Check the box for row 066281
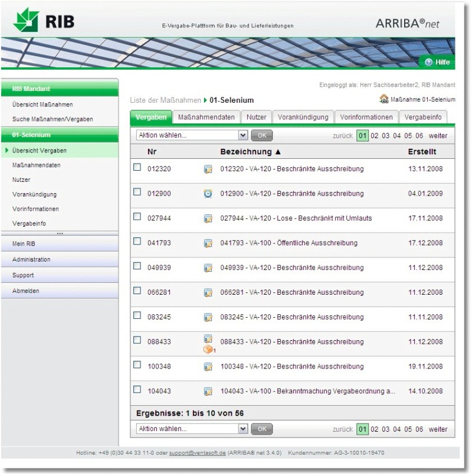Screen dimensions: 472x476 (x=137, y=291)
